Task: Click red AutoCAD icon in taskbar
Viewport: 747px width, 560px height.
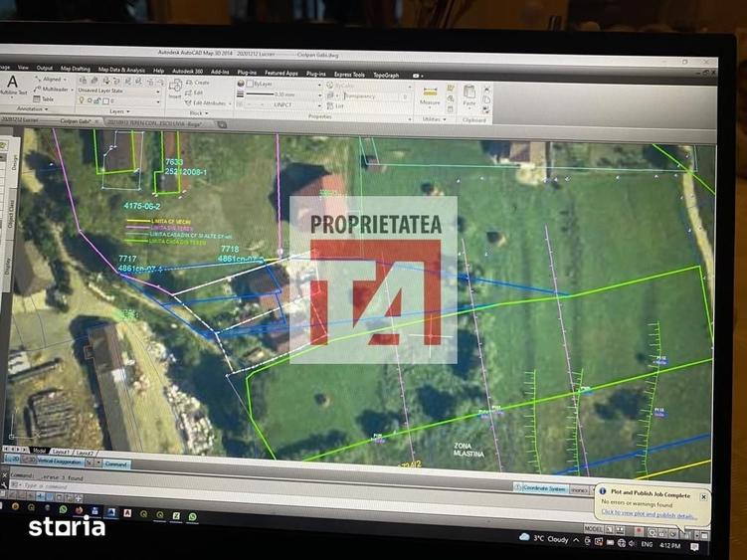Action: pos(127,513)
